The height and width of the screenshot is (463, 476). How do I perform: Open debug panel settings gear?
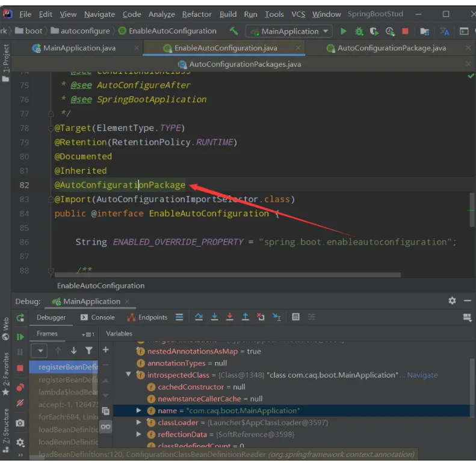[452, 301]
